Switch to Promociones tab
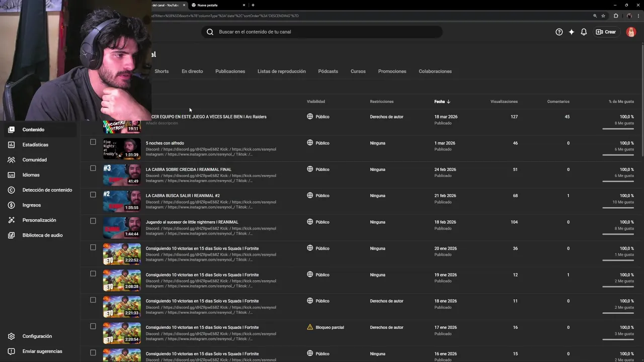Screen dimensions: 644x362 pos(392,71)
